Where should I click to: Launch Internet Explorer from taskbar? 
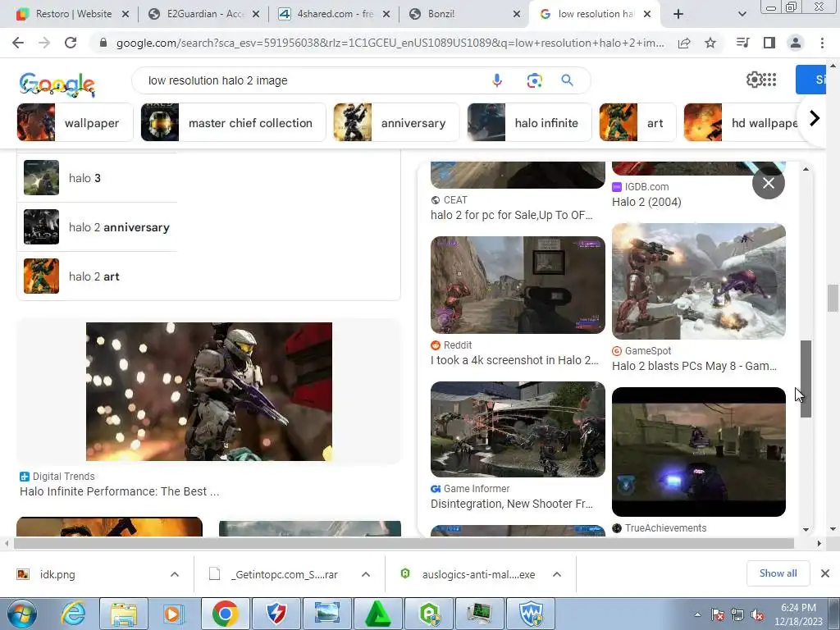click(x=73, y=614)
